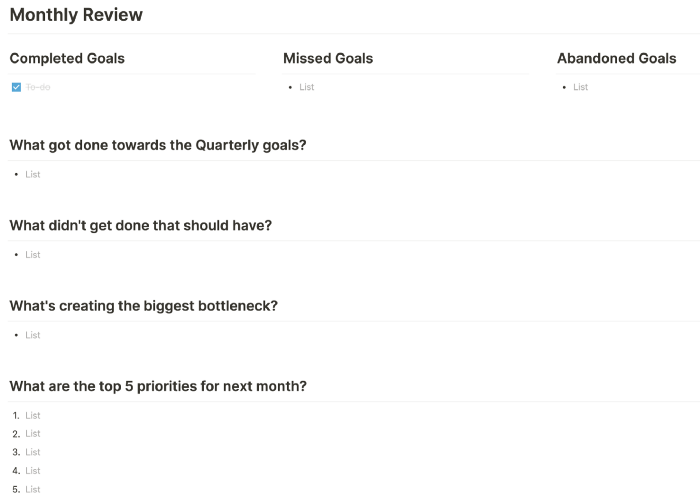Image resolution: width=700 pixels, height=504 pixels.
Task: Click the Completed Goals heading
Action: point(67,58)
